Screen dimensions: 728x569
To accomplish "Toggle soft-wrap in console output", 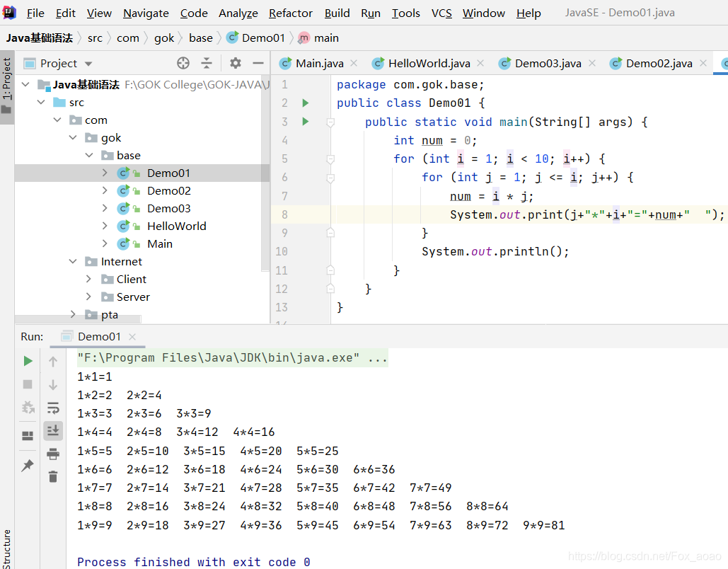I will (53, 408).
